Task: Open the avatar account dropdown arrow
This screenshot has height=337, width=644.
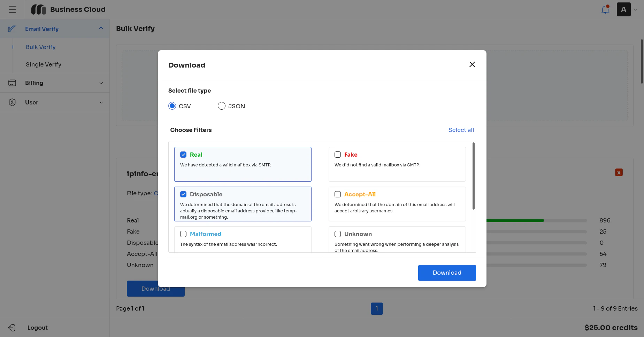Action: point(635,9)
